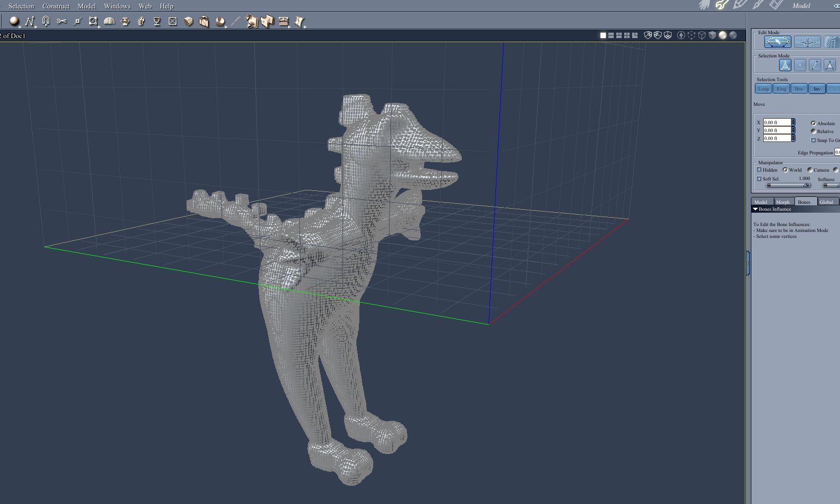840x504 pixels.
Task: Click the open box with arrow icon
Action: (204, 21)
